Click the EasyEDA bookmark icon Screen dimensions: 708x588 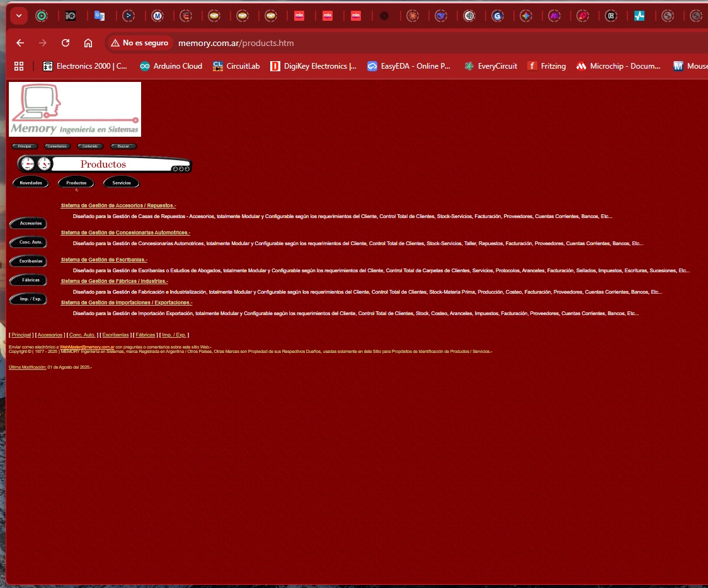pos(372,66)
